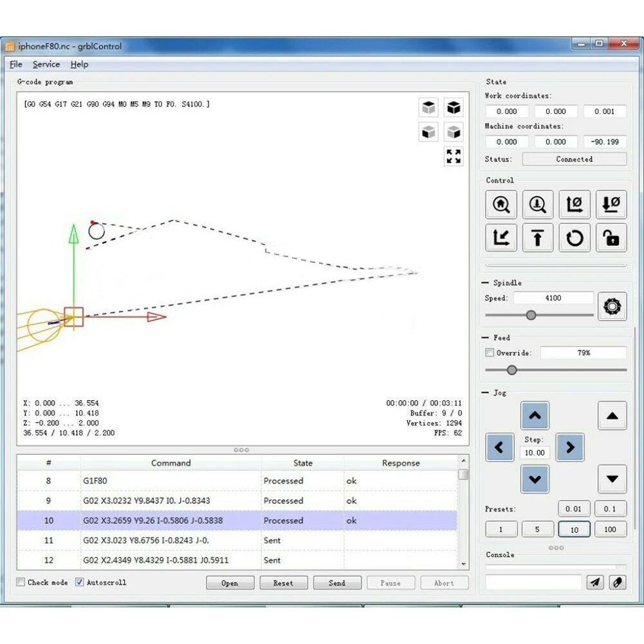Collapse the Feed panel section
Image resolution: width=644 pixels, height=644 pixels.
[x=485, y=338]
